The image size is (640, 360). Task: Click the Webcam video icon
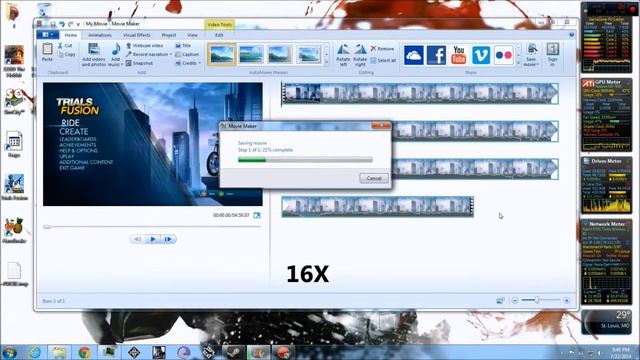tap(129, 46)
